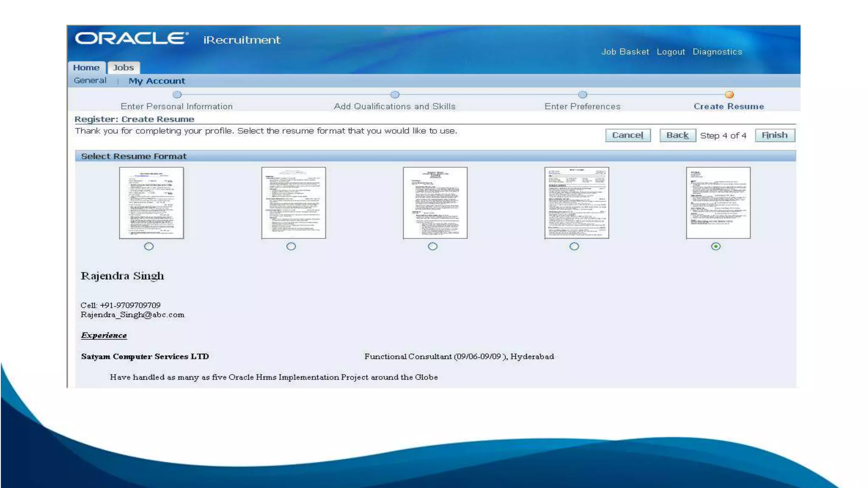Select the first resume format radio button
Image resolution: width=868 pixels, height=488 pixels.
click(x=149, y=246)
